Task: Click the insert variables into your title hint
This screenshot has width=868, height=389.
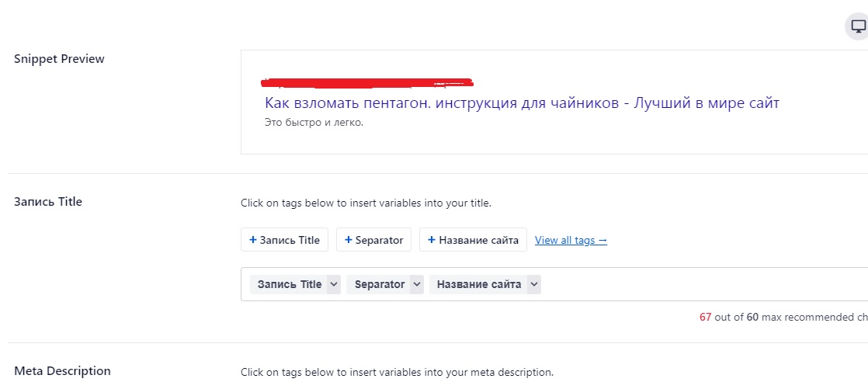Action: (x=366, y=203)
